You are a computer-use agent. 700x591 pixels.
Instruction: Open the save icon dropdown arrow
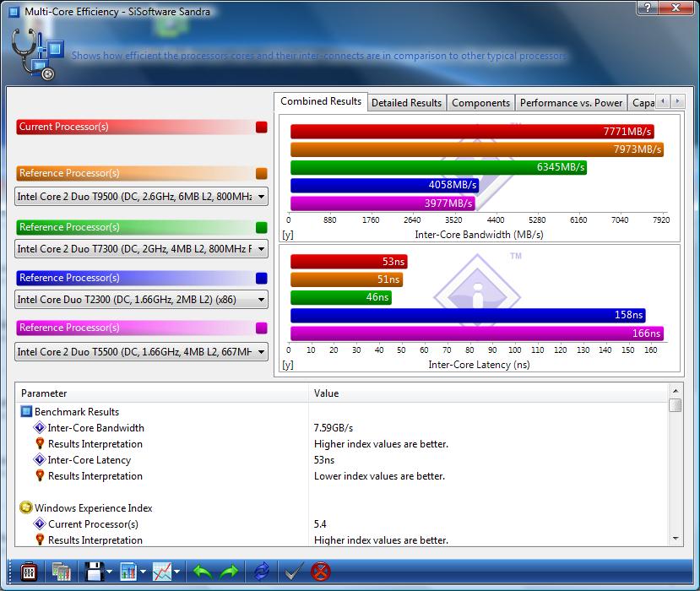coord(110,572)
